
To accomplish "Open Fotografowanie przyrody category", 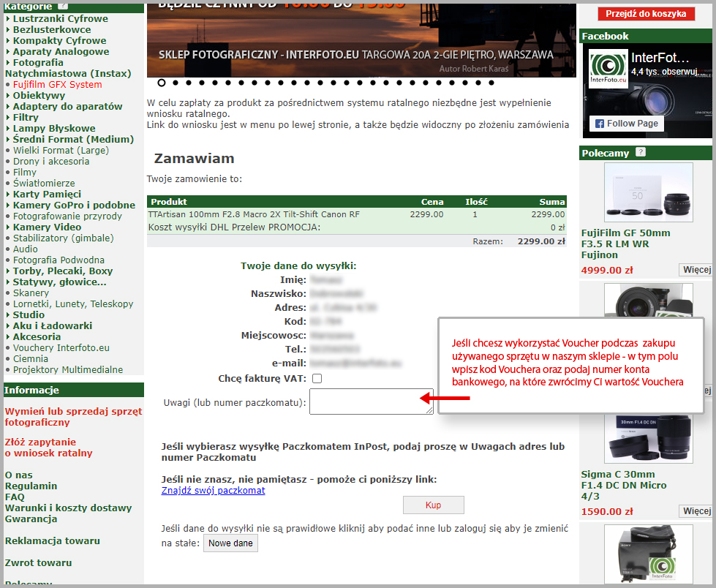I will pyautogui.click(x=67, y=216).
